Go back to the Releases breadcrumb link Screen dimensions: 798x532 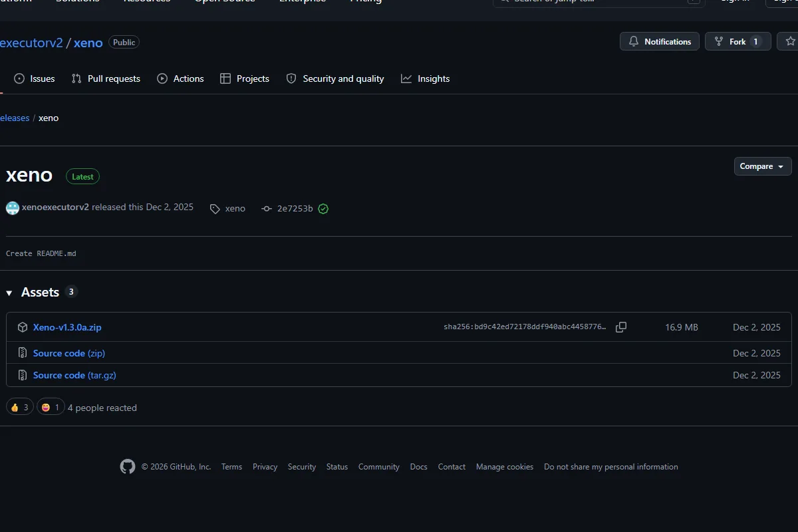(x=15, y=118)
